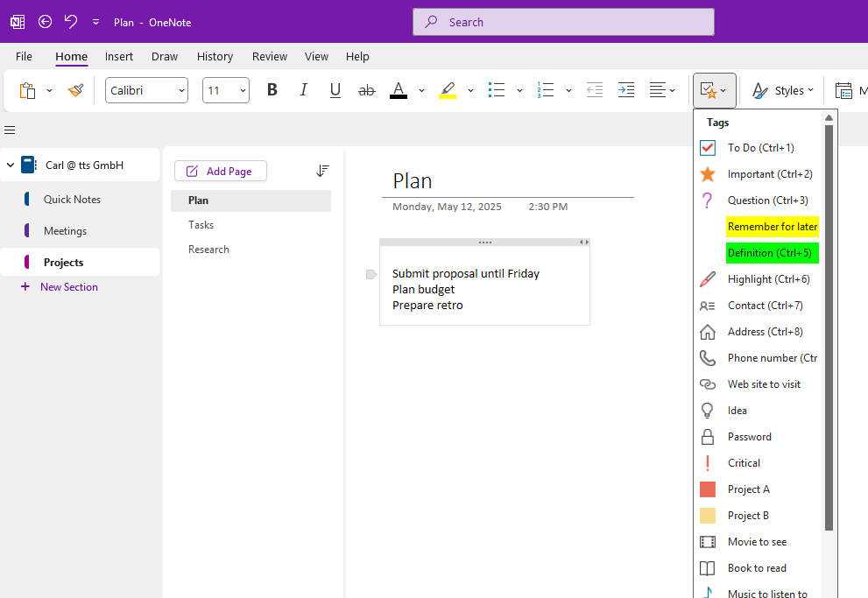
Task: Go back using the Back arrow icon
Action: [45, 22]
